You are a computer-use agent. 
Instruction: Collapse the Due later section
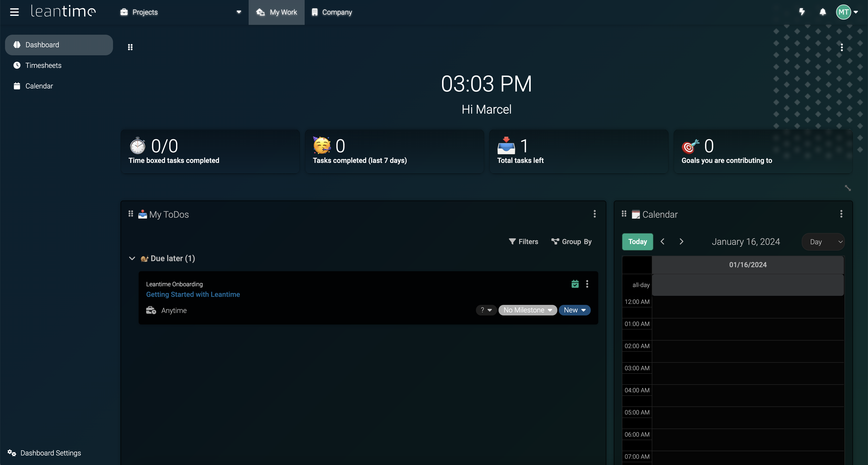pos(132,258)
